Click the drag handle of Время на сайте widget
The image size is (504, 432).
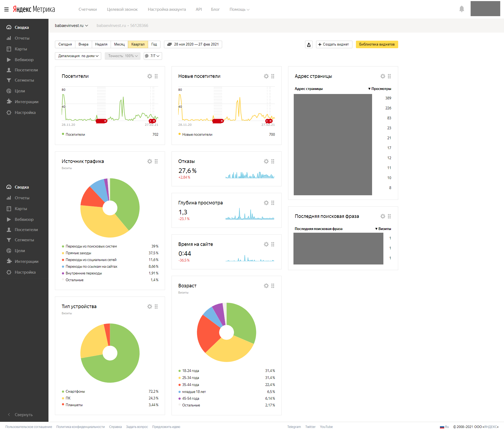(x=273, y=244)
